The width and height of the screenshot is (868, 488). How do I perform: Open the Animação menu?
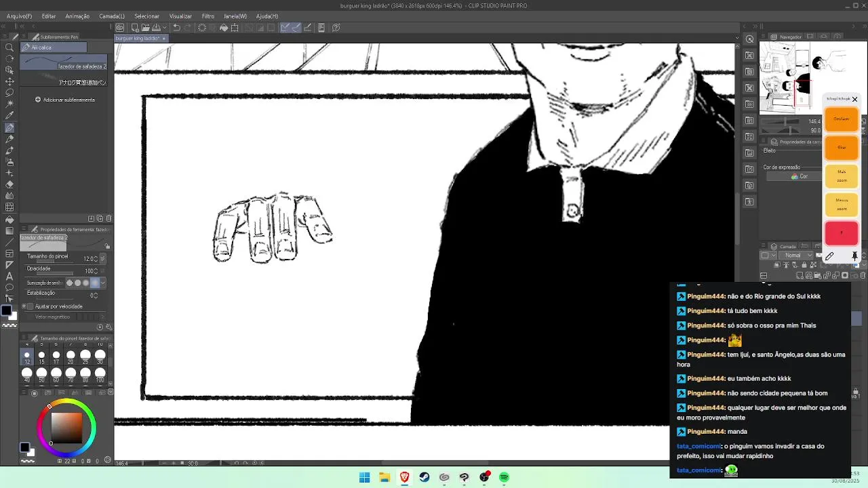(77, 16)
